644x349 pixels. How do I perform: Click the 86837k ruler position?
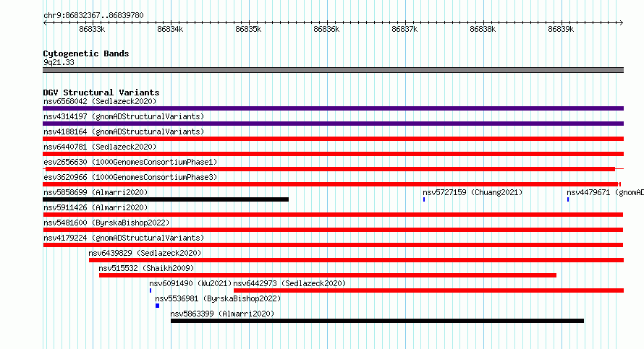point(404,29)
